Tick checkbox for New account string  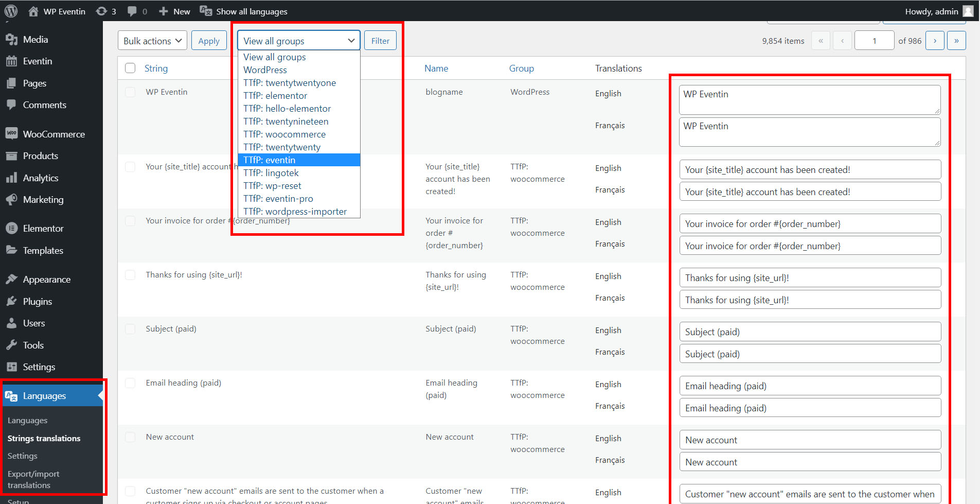pyautogui.click(x=130, y=437)
